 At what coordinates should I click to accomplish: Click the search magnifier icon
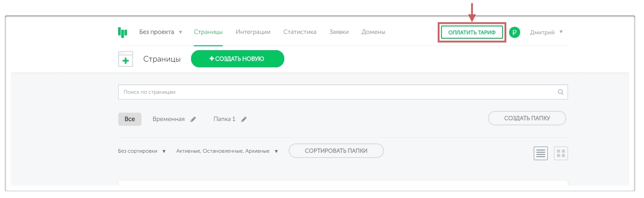tap(561, 92)
